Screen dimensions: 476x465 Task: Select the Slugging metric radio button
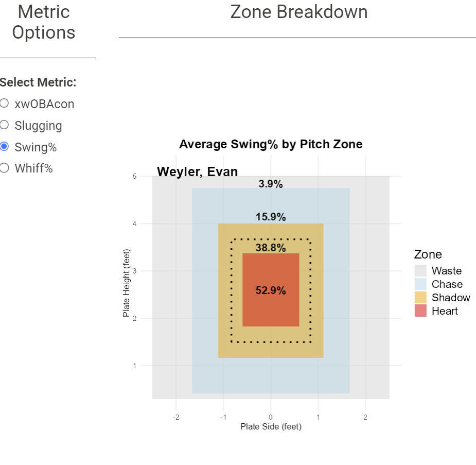click(x=5, y=125)
